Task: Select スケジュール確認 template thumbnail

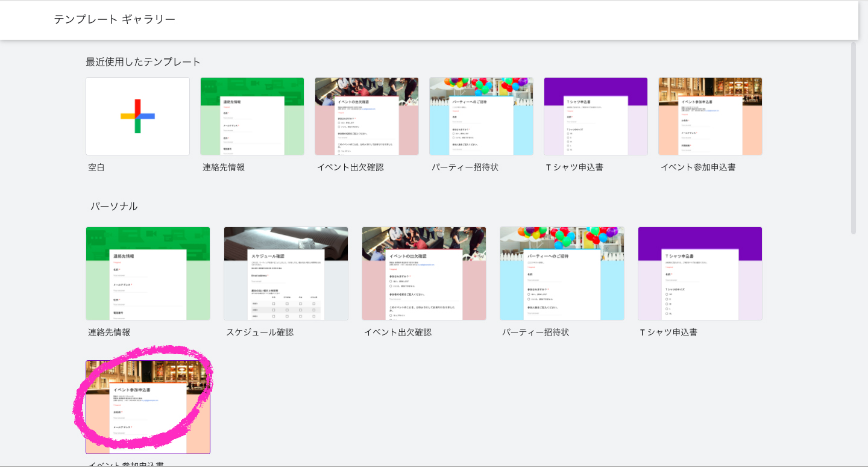Action: pos(286,273)
